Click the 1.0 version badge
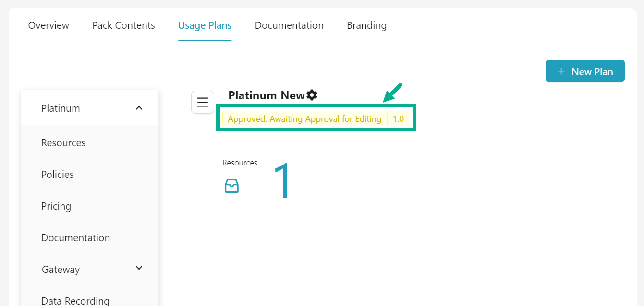Screen dimensions: 644x306 [398, 119]
